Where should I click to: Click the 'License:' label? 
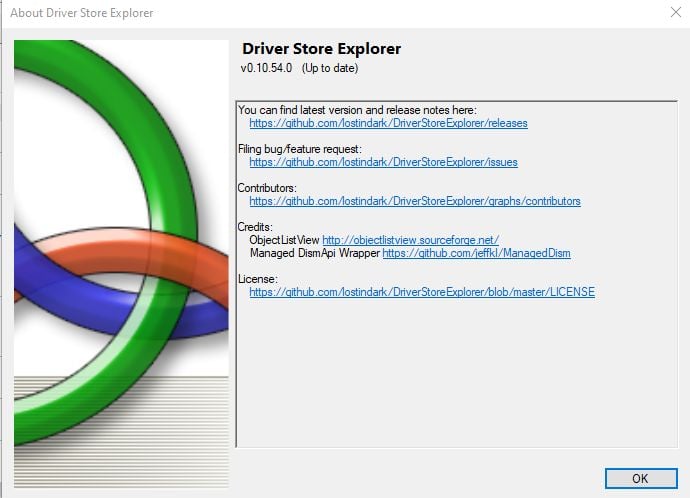(258, 279)
